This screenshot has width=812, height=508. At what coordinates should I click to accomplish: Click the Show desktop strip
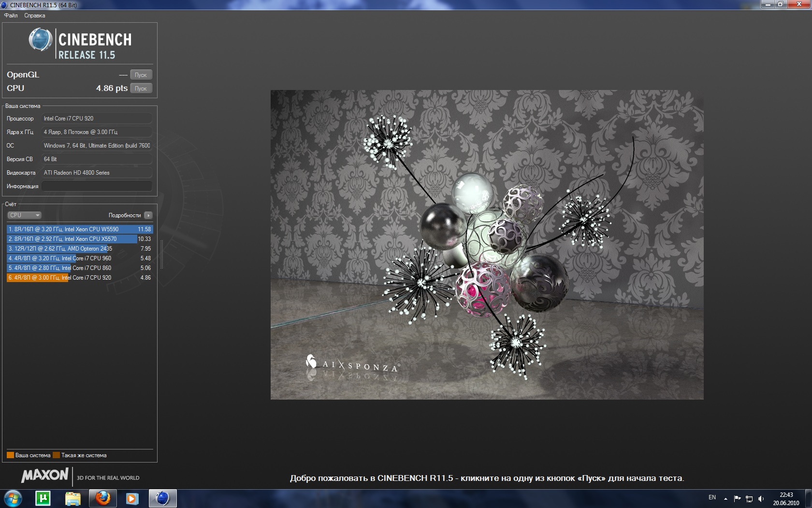(808, 498)
